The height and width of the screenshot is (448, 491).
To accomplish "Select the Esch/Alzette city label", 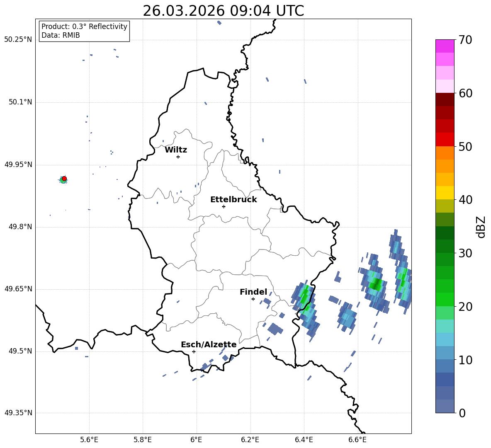I will (209, 344).
